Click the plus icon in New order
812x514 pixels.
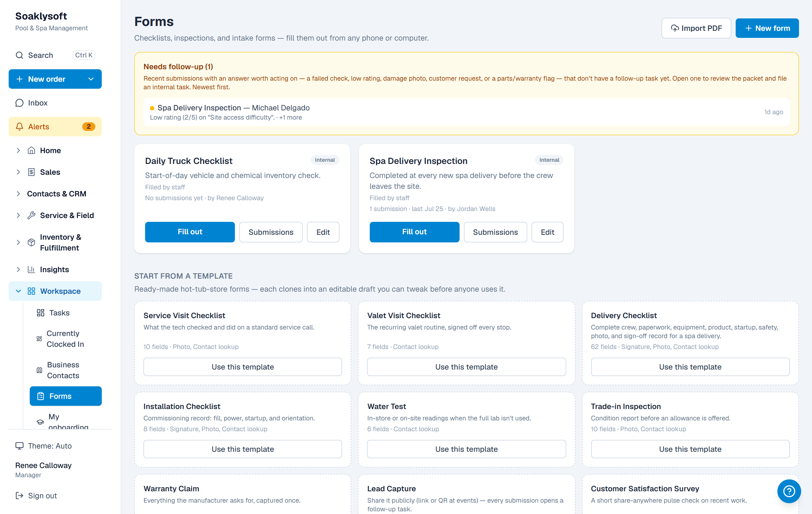[x=19, y=79]
